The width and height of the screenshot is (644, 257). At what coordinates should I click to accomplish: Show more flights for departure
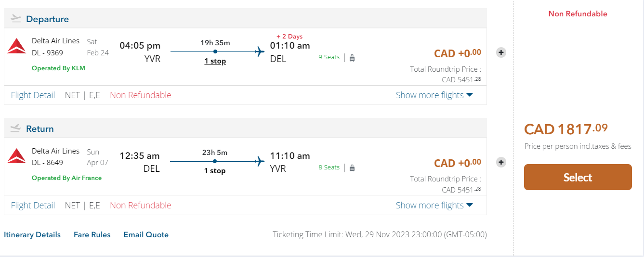pyautogui.click(x=434, y=95)
